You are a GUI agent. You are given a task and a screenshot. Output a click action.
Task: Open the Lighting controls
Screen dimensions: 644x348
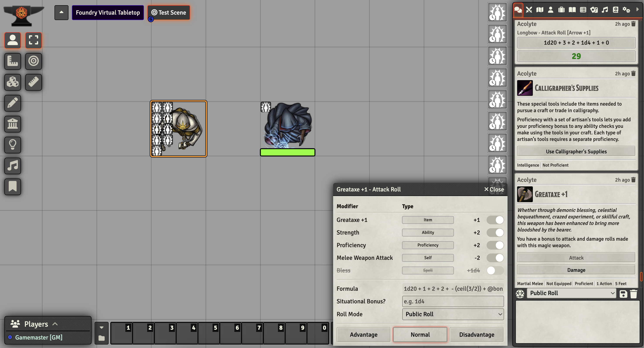coord(12,145)
